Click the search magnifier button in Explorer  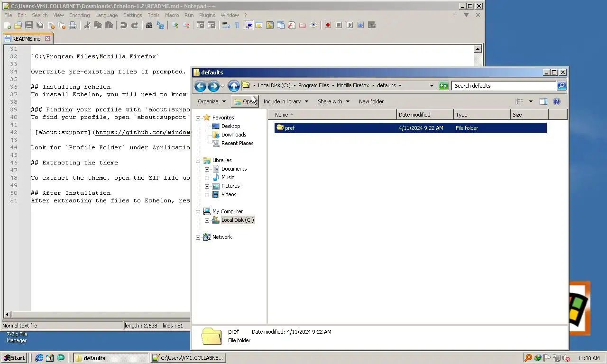click(561, 86)
